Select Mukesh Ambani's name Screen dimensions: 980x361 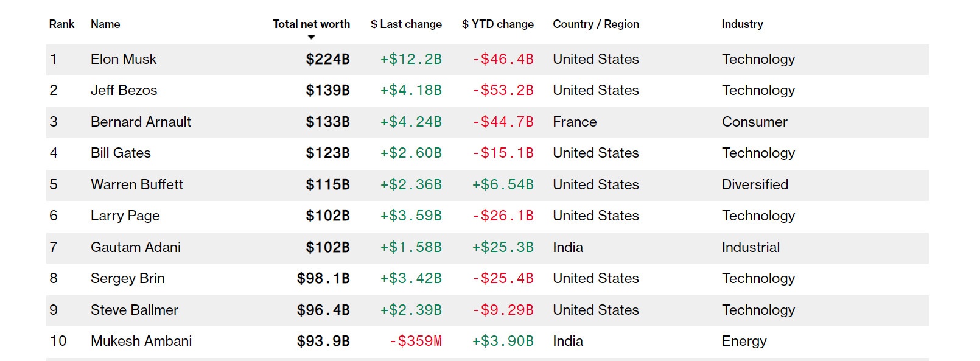(x=141, y=342)
